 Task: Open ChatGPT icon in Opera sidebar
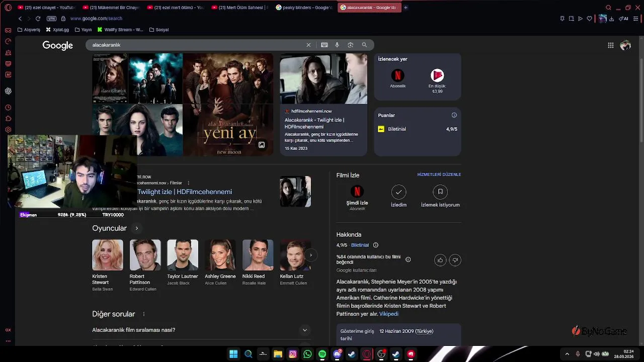(8, 91)
